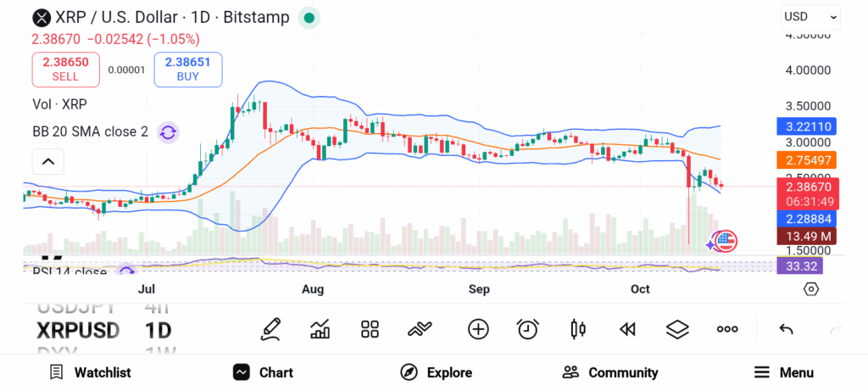Undo the last chart action
Viewport: 868px width, 391px height.
(786, 329)
